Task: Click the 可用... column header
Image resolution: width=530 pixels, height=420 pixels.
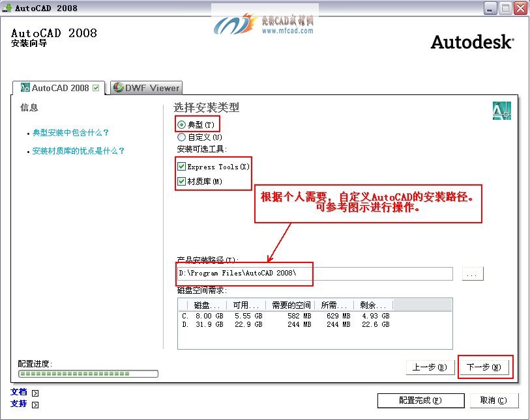Action: (246, 305)
